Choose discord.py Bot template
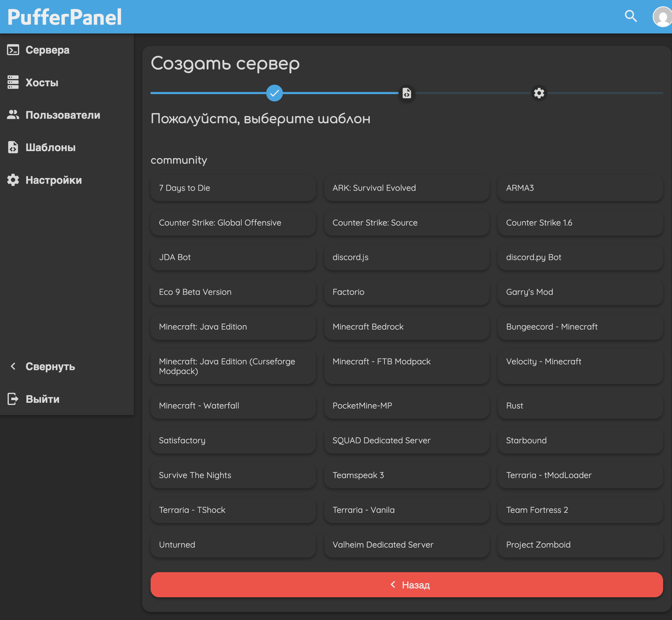 tap(580, 257)
